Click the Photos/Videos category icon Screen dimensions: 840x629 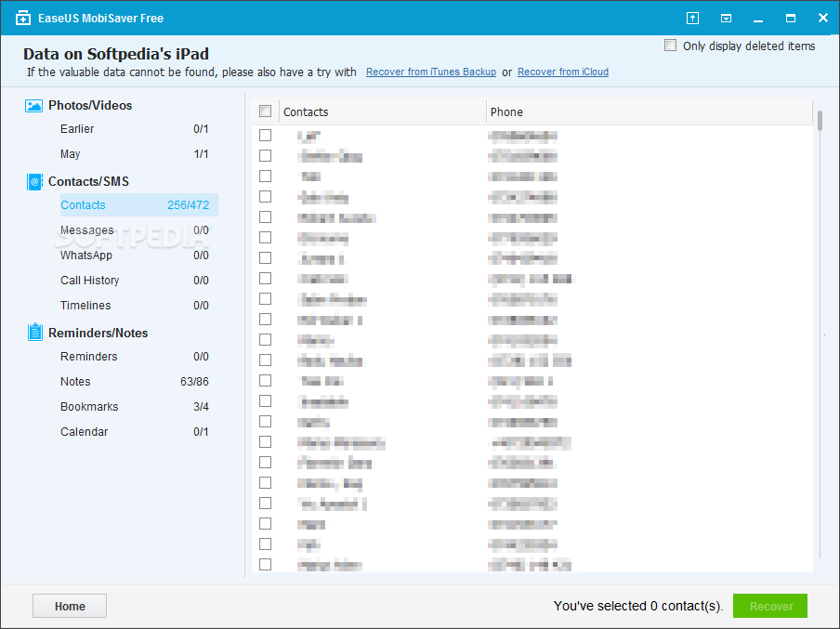[x=33, y=106]
